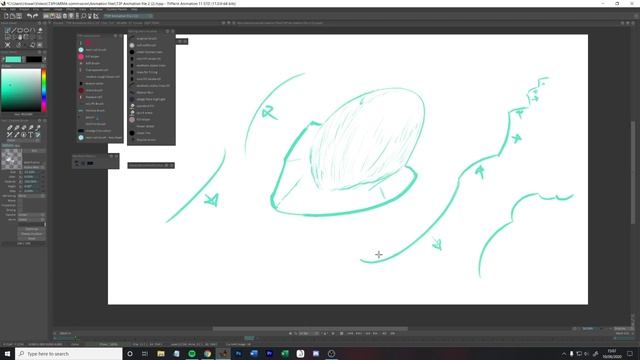Image resolution: width=640 pixels, height=360 pixels.
Task: Open the Layer menu
Action: [46, 9]
